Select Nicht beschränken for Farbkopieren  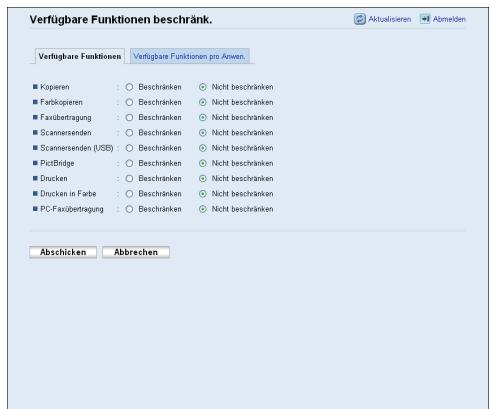pos(203,102)
